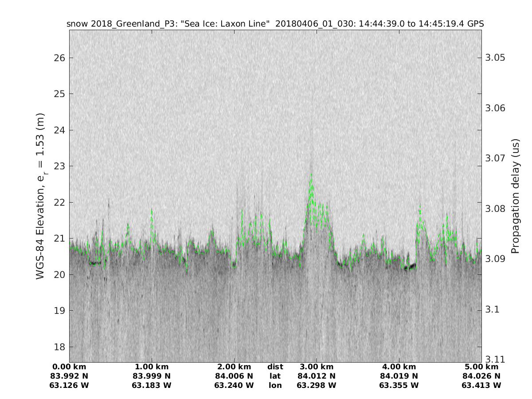Click the "dist" row label
532x399 pixels.
click(x=275, y=367)
